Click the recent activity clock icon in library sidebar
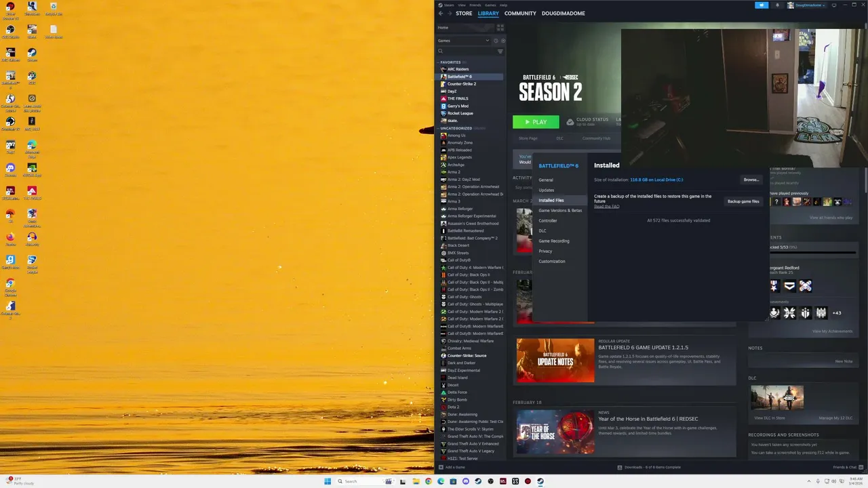The image size is (868, 488). [496, 41]
